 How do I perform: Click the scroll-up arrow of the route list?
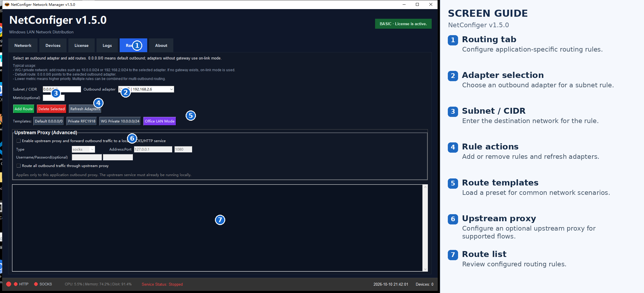(x=425, y=187)
